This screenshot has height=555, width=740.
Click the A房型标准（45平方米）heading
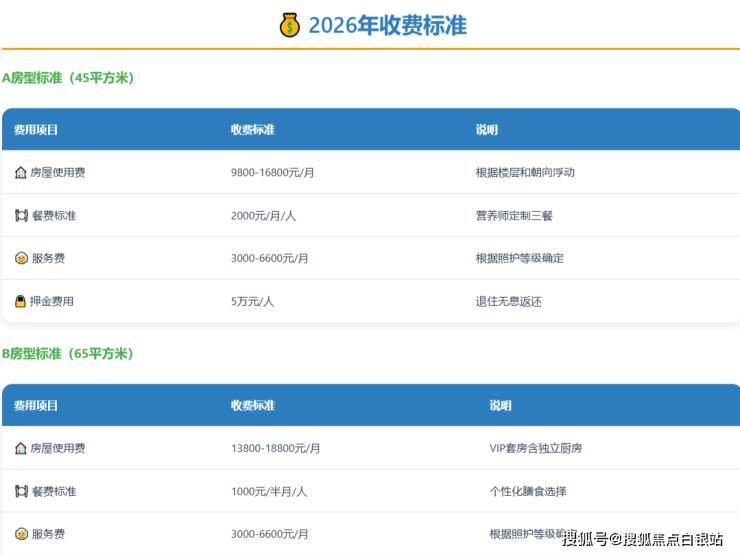[x=68, y=78]
